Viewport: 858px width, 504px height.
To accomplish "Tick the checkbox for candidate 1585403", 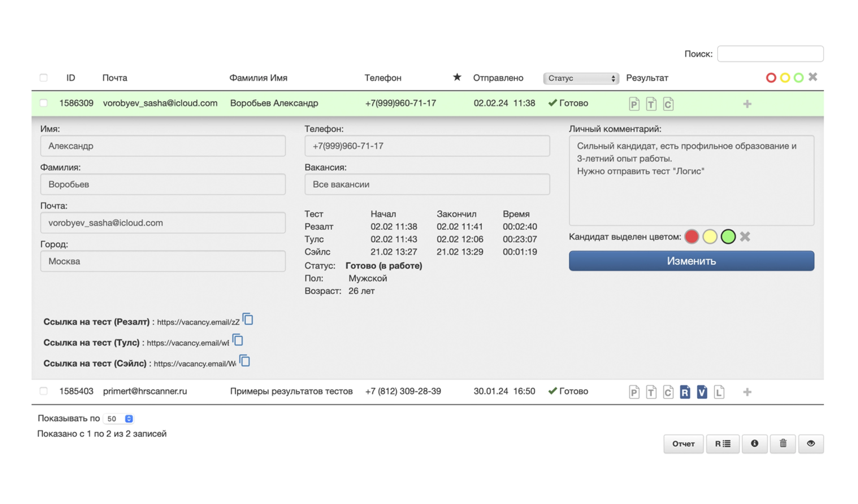I will pyautogui.click(x=44, y=391).
